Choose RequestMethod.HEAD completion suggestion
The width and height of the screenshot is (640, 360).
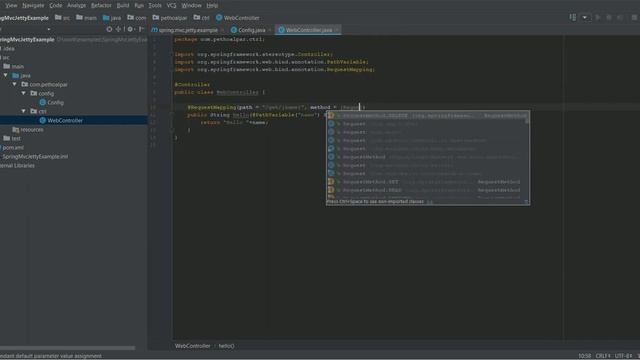(426, 190)
